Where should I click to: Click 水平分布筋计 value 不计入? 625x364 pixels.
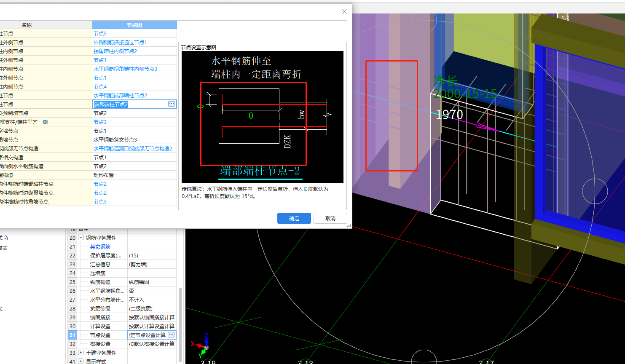[152, 300]
